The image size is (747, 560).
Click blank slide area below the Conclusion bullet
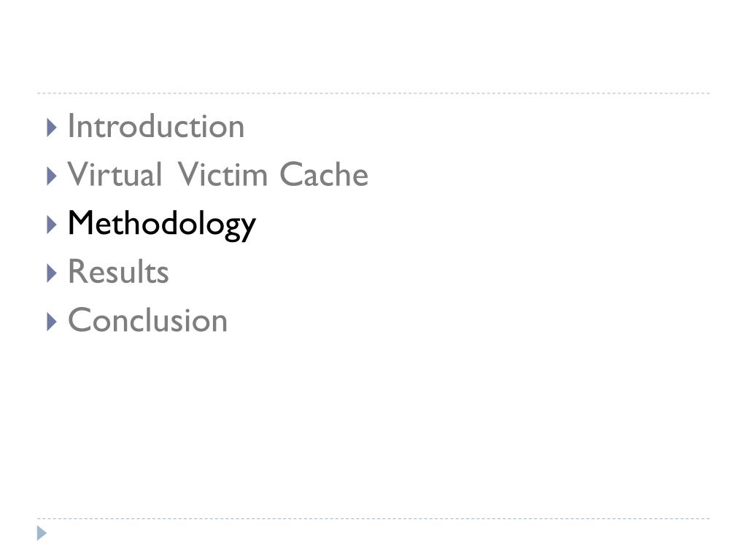pyautogui.click(x=373, y=423)
